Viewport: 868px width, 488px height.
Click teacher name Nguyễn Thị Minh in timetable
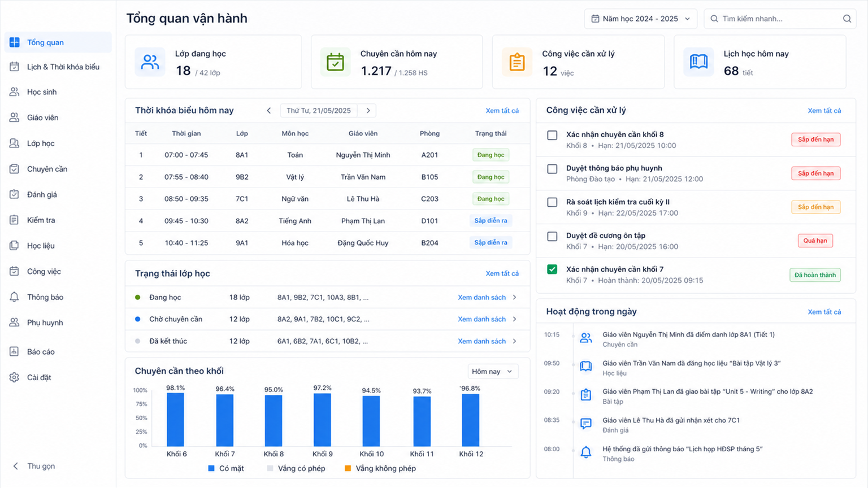363,155
